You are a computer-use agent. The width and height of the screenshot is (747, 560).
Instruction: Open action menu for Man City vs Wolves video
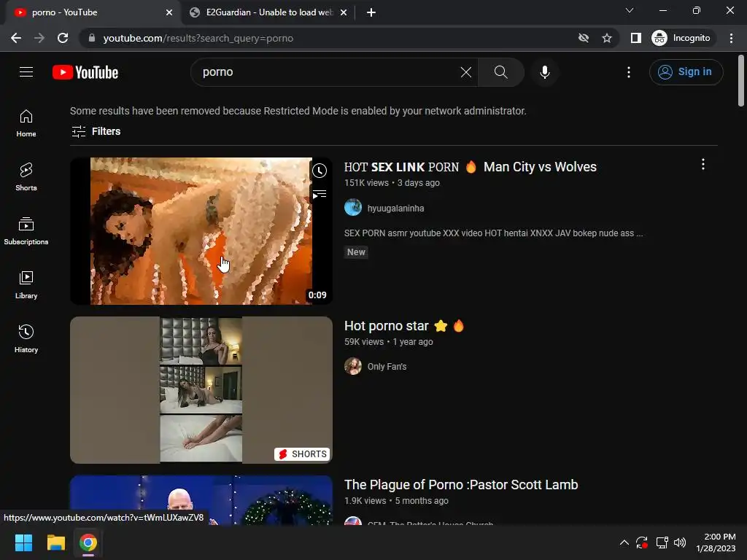coord(703,165)
